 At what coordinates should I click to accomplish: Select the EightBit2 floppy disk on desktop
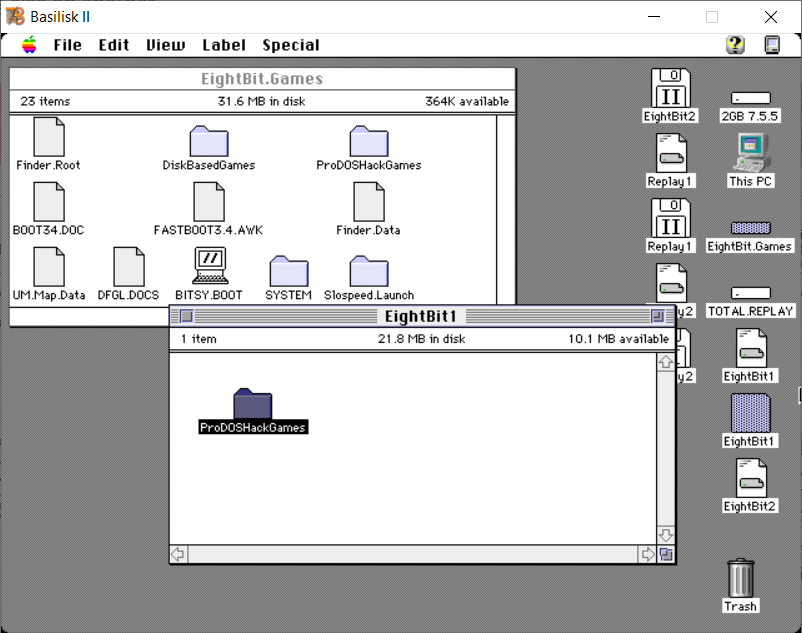[670, 96]
